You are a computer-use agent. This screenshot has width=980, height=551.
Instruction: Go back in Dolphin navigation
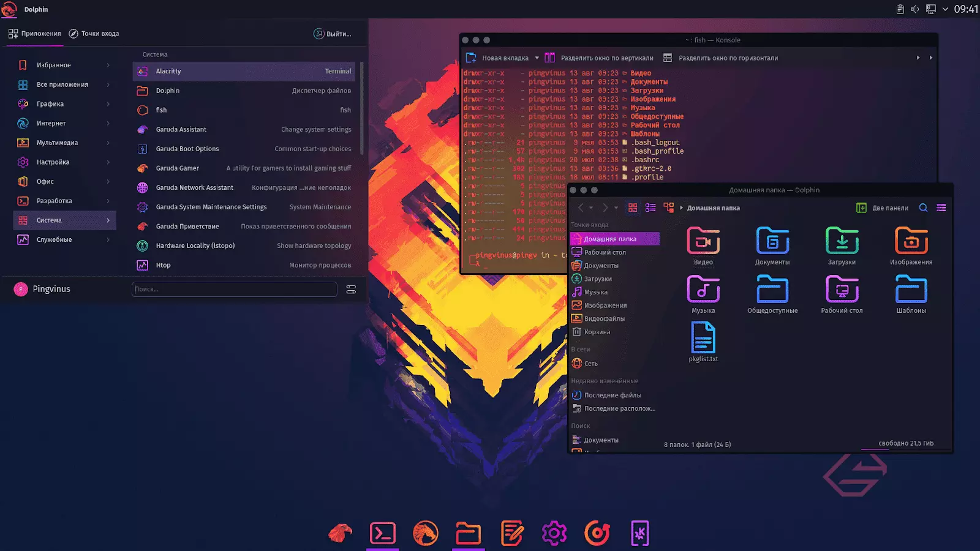[x=581, y=208]
